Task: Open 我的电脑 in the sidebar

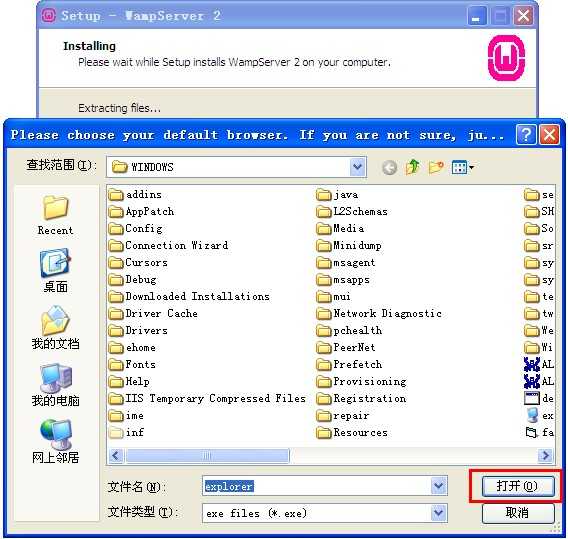Action: 55,385
